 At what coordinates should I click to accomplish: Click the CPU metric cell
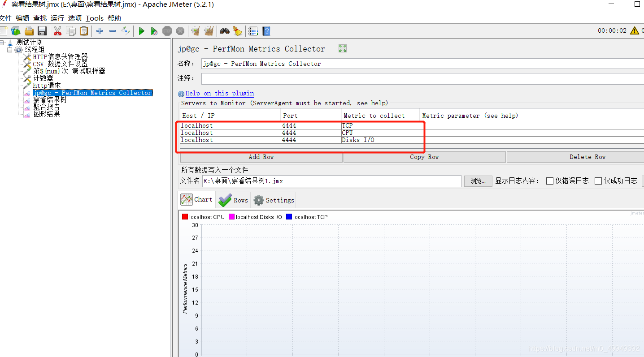pyautogui.click(x=380, y=133)
